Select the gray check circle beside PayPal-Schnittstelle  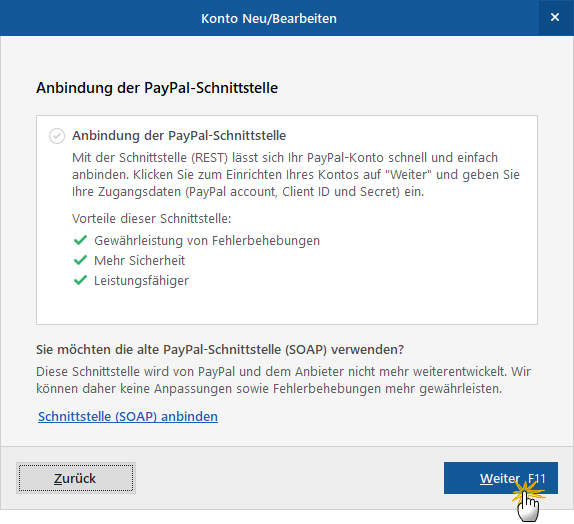click(x=57, y=136)
